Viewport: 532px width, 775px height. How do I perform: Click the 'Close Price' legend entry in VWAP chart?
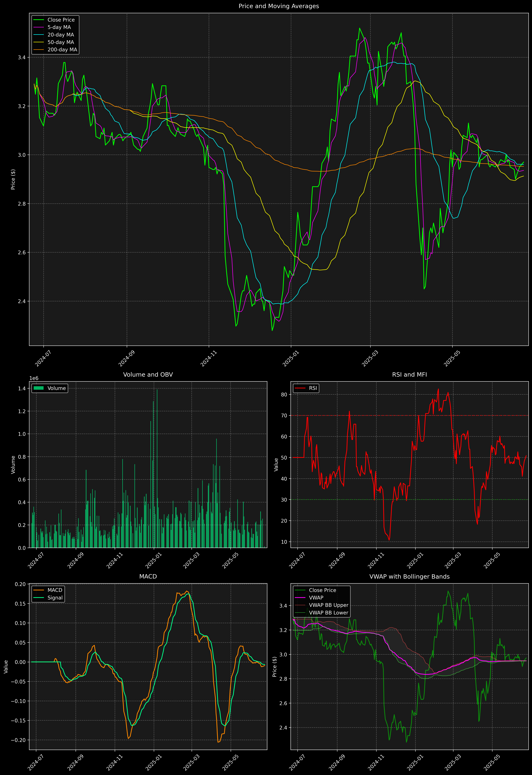point(316,590)
